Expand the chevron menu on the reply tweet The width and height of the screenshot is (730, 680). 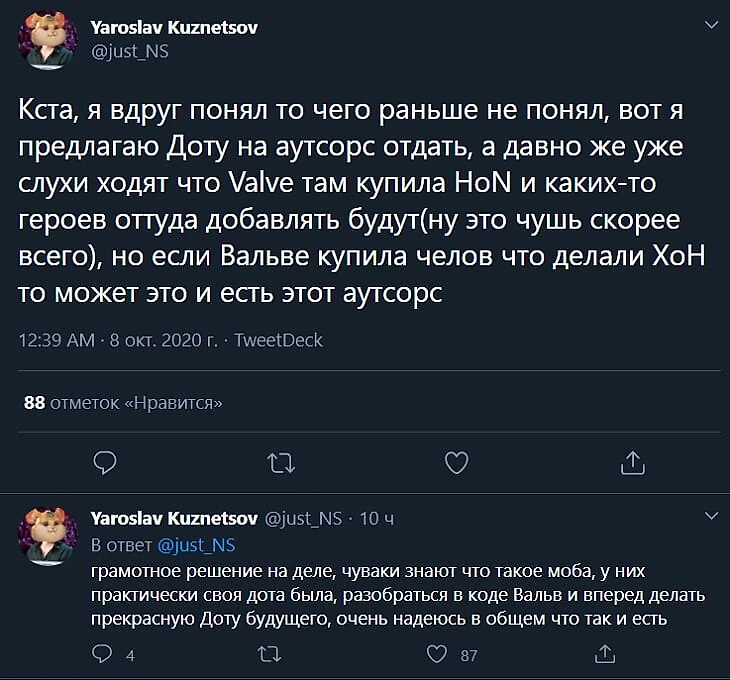click(x=711, y=516)
